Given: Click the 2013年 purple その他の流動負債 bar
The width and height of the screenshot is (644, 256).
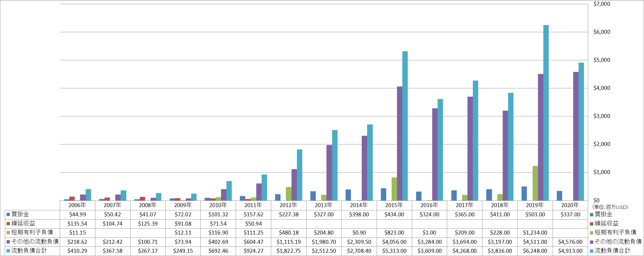Looking at the screenshot, I should (329, 173).
